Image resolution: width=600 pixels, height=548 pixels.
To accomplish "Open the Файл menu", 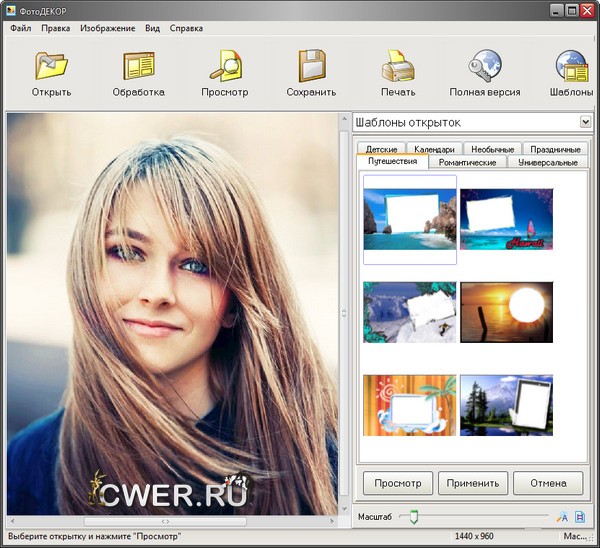I will [20, 28].
